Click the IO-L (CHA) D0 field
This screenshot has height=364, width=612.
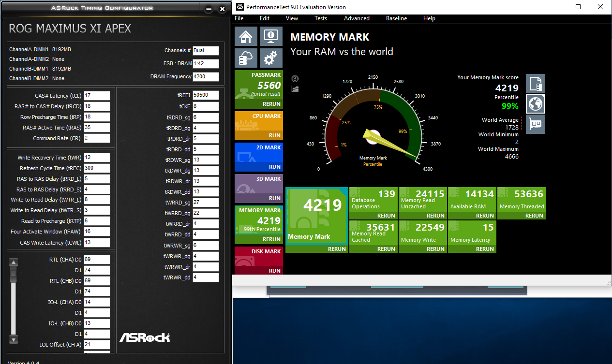[97, 302]
